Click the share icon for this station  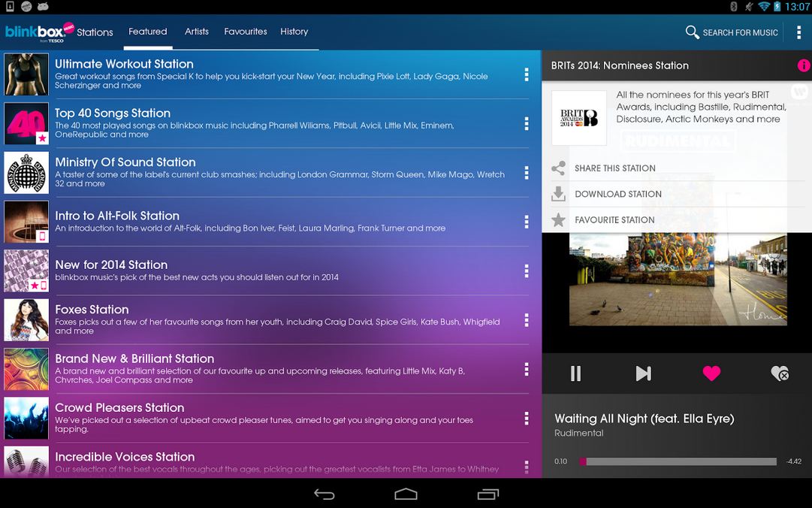click(558, 168)
